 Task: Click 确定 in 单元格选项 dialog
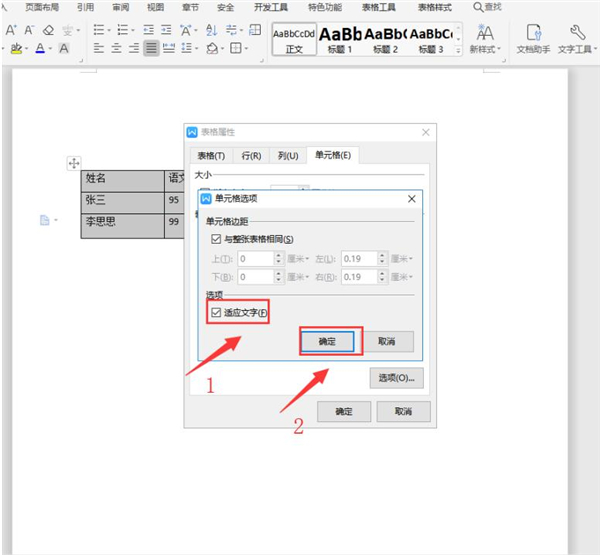(x=327, y=341)
